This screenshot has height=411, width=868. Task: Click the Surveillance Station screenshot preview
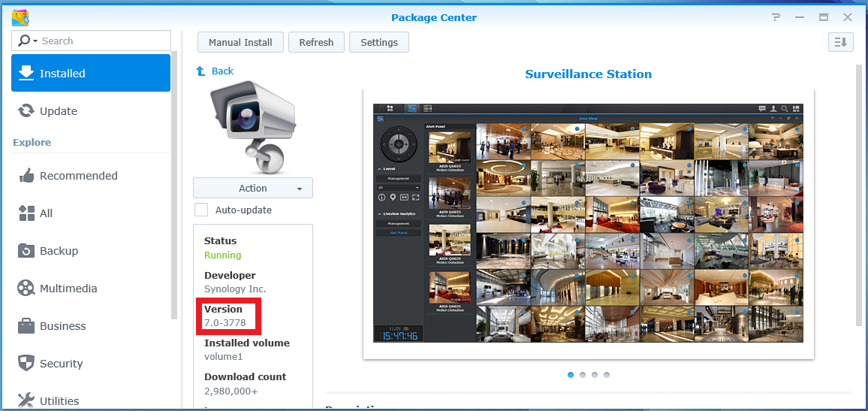[x=588, y=223]
